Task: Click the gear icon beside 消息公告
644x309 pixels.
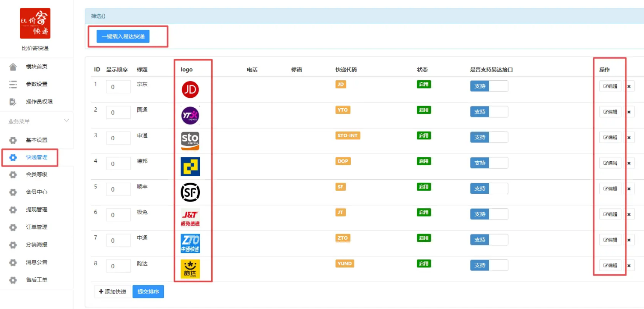Action: (13, 262)
